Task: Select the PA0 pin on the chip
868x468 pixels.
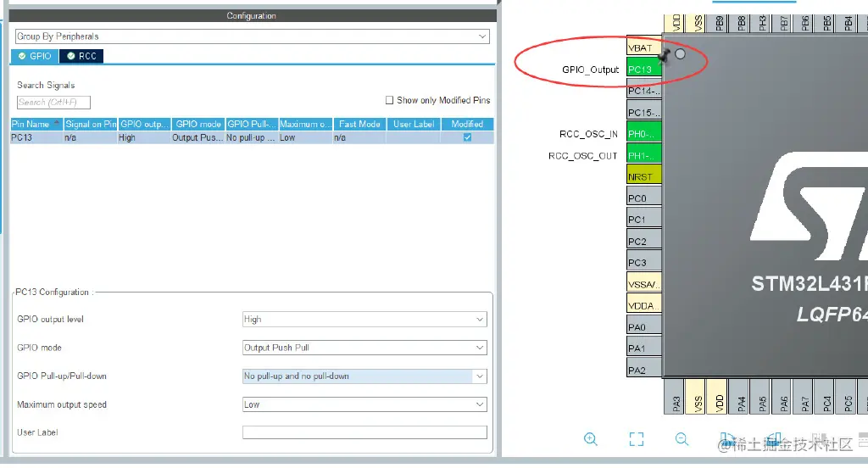Action: [644, 326]
